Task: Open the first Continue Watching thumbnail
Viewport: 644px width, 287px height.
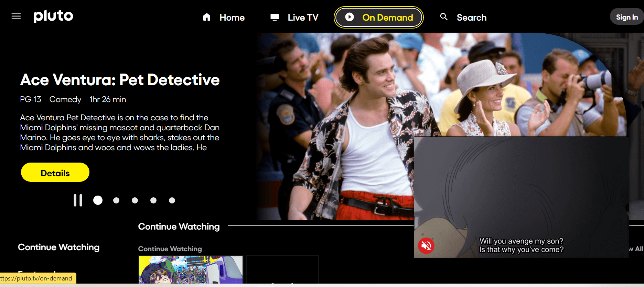Action: click(191, 270)
